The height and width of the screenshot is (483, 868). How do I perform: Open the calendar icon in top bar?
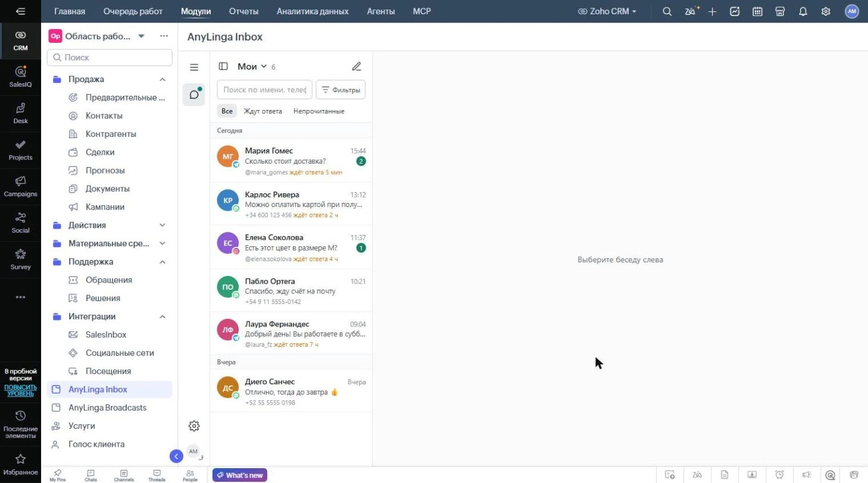[757, 11]
